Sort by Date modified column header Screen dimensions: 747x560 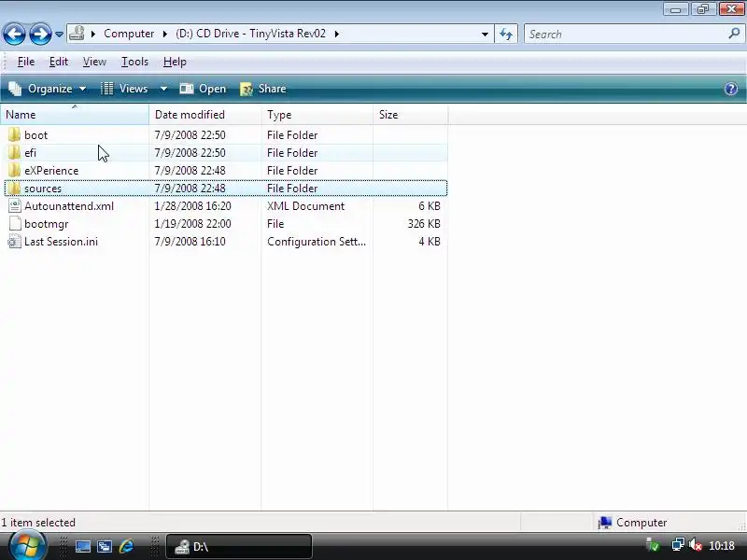(204, 115)
